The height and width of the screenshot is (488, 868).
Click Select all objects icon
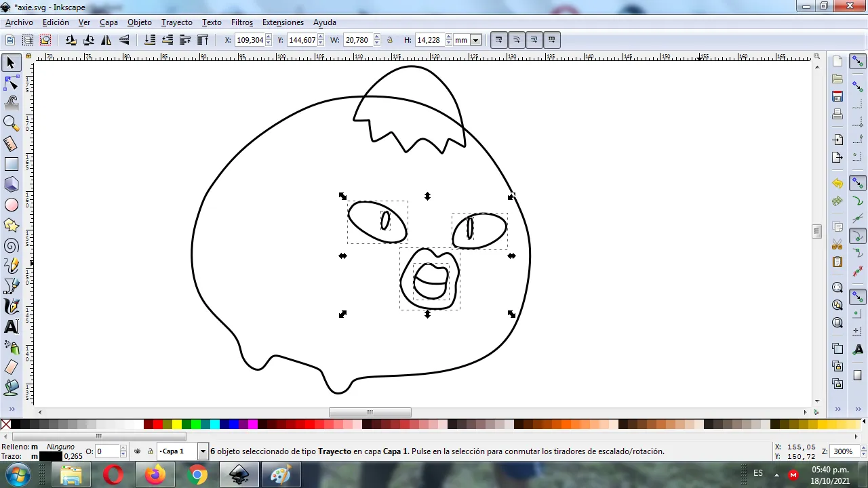(10, 40)
